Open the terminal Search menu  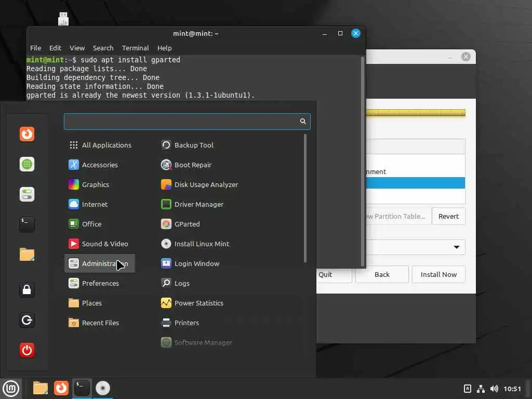(x=103, y=48)
